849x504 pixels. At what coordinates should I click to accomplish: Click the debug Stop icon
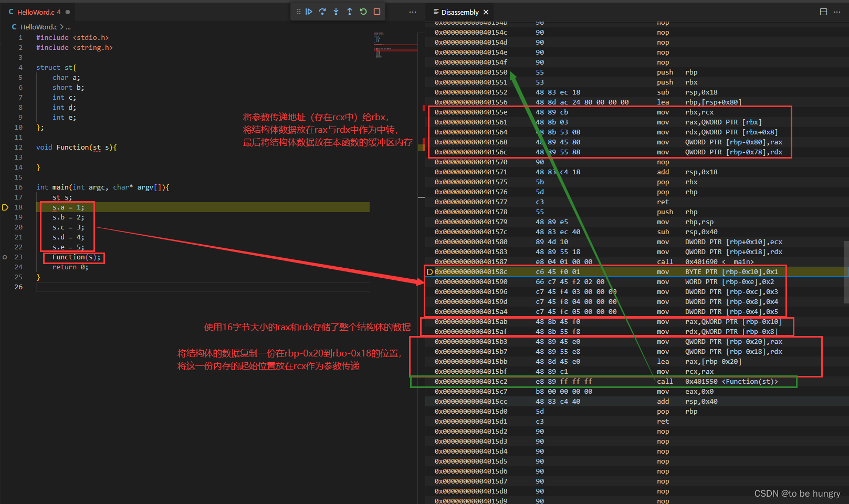click(x=377, y=12)
